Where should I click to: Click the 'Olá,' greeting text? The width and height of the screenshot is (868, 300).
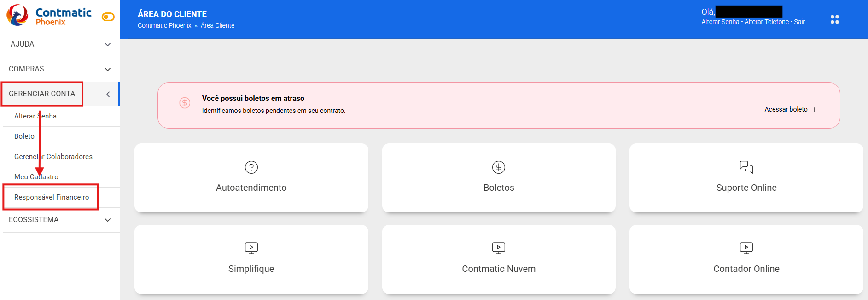click(708, 12)
